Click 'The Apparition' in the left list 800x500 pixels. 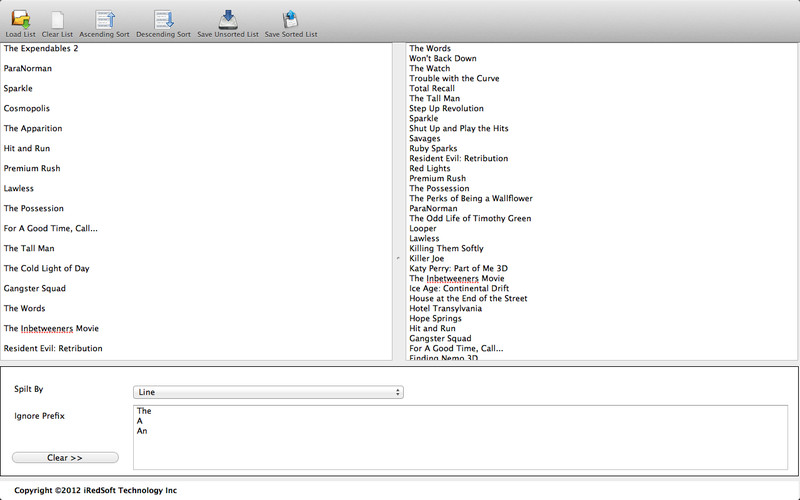33,128
